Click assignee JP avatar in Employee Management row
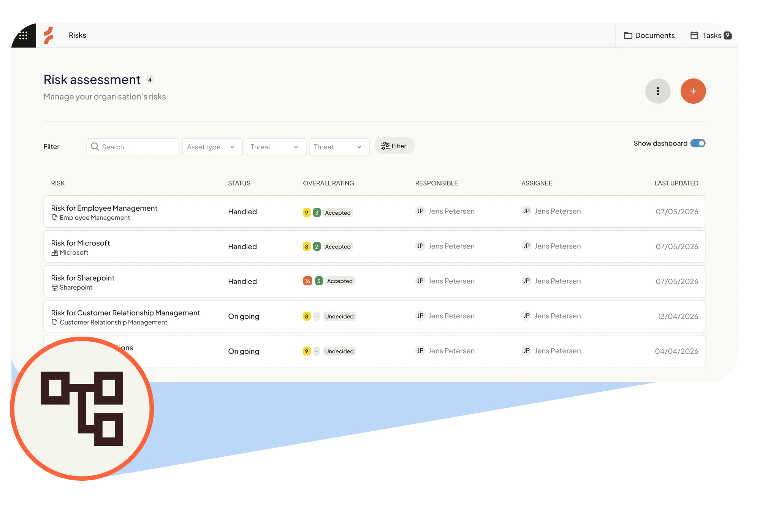 [526, 211]
